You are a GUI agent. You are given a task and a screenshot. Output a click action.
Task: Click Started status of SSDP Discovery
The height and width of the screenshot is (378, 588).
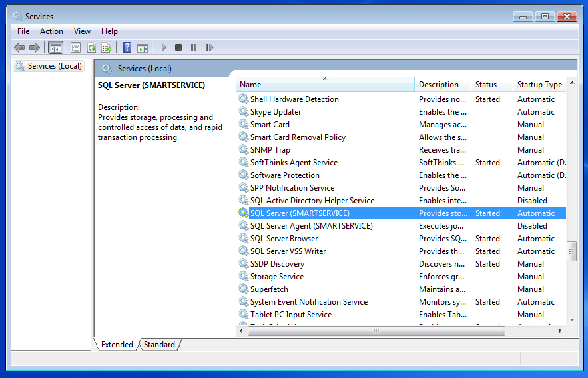pos(487,264)
